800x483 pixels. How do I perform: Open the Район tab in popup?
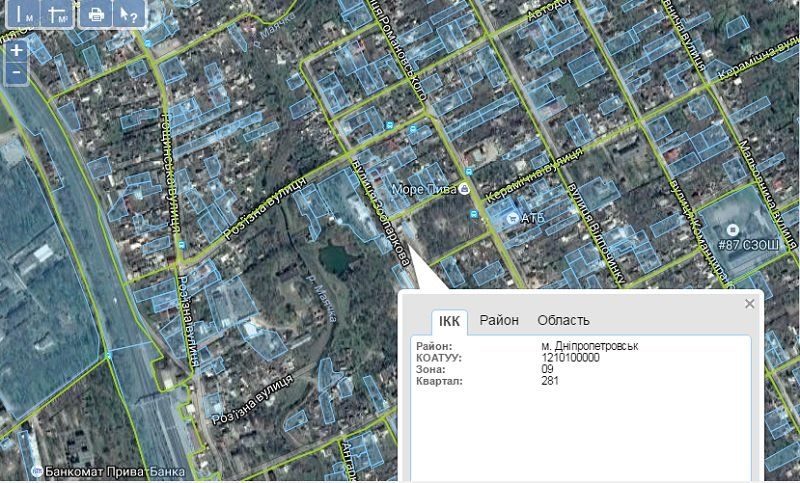pyautogui.click(x=499, y=321)
